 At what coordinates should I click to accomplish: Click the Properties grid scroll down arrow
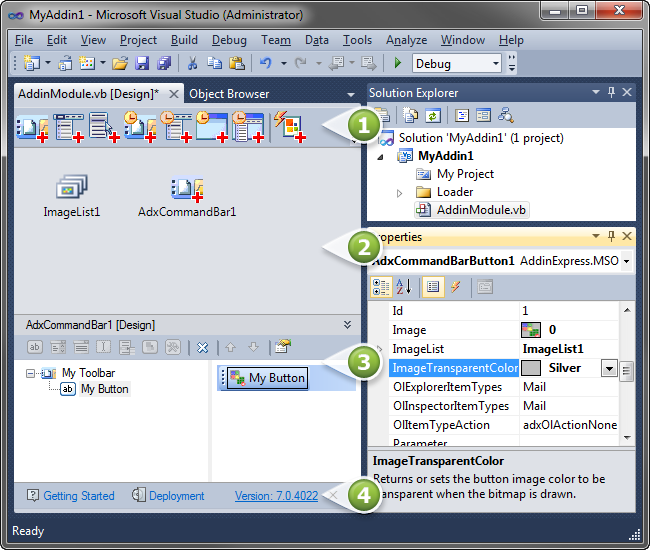[x=627, y=437]
